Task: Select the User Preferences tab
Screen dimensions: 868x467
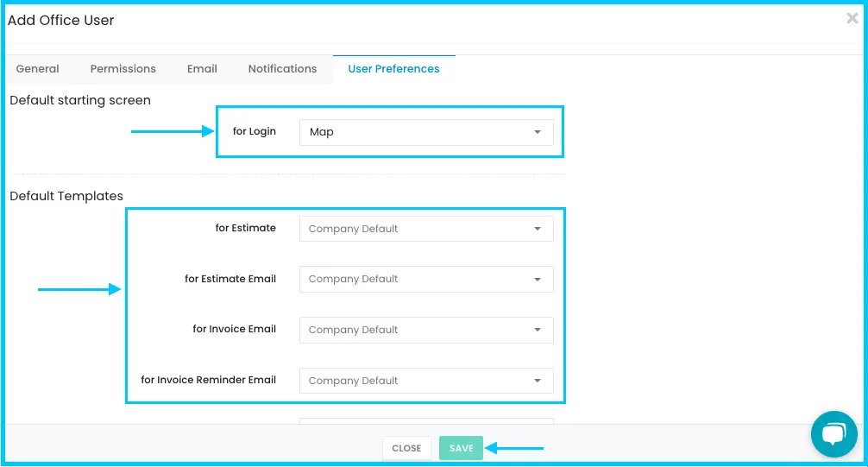Action: tap(393, 69)
